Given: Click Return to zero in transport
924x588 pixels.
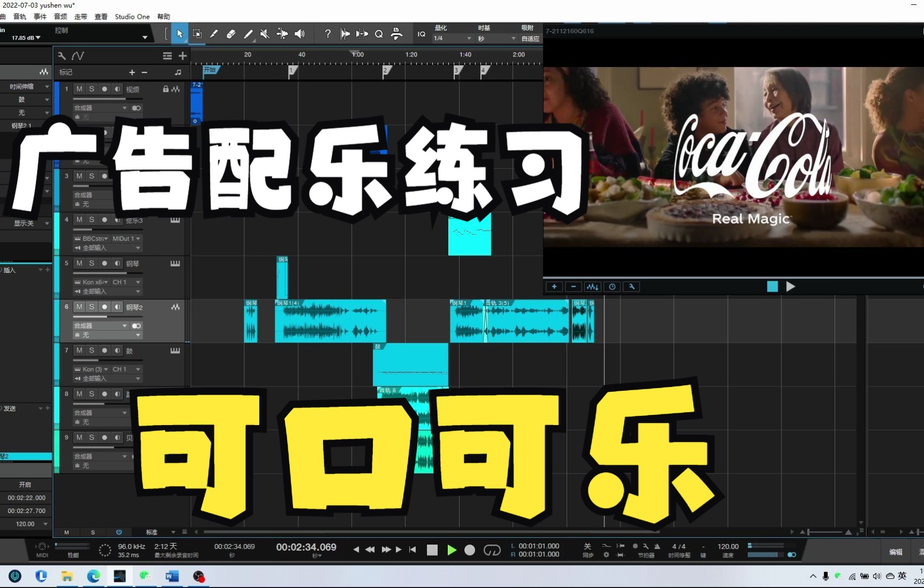Looking at the screenshot, I should 412,549.
